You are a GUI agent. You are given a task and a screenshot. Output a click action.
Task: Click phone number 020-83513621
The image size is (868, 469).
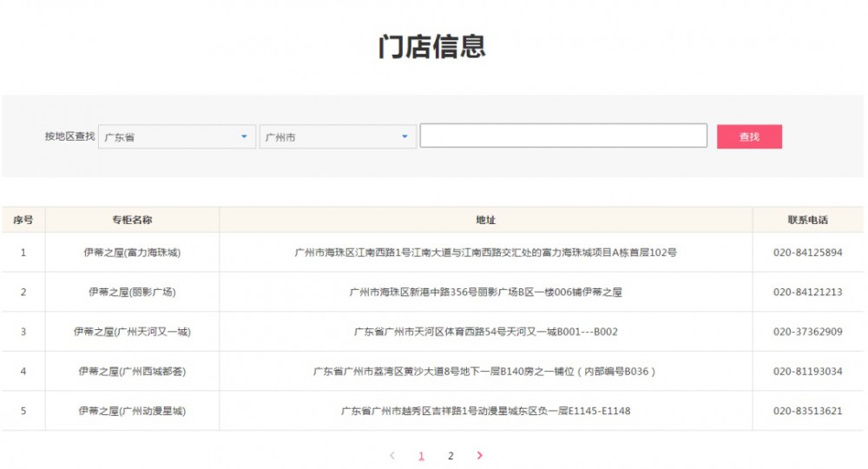807,411
